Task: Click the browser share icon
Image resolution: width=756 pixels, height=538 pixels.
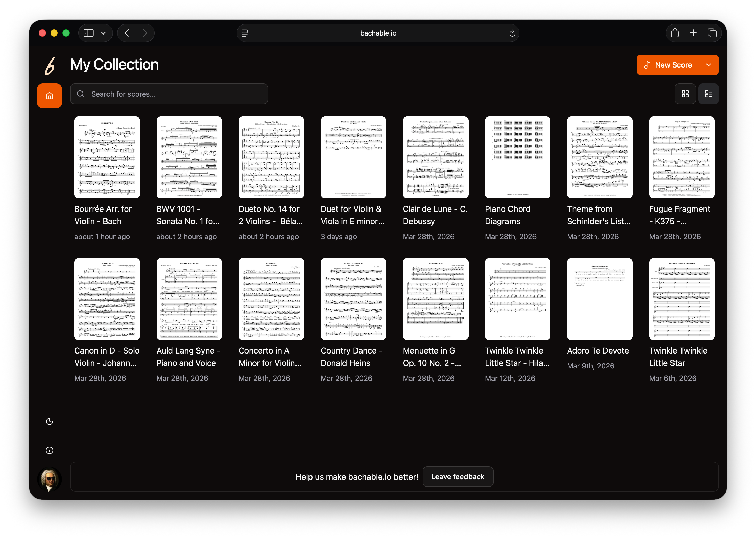Action: 675,33
